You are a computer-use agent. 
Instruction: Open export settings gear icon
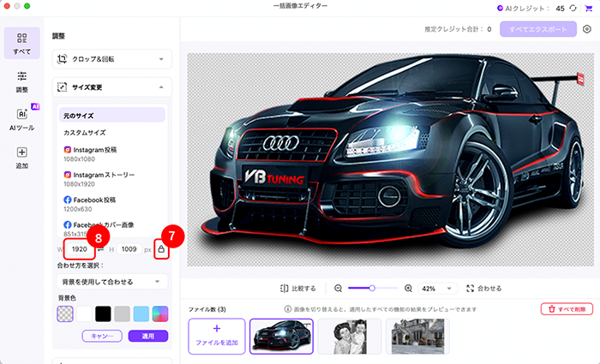pos(586,29)
